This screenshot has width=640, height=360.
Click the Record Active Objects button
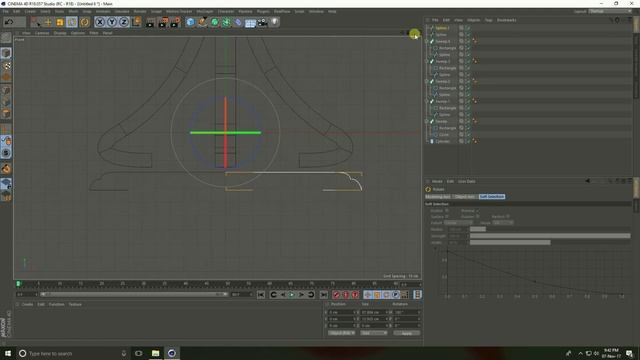[336, 295]
